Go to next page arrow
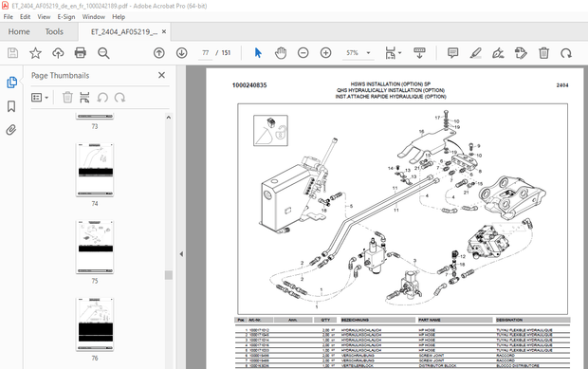Image resolution: width=588 pixels, height=369 pixels. point(181,53)
